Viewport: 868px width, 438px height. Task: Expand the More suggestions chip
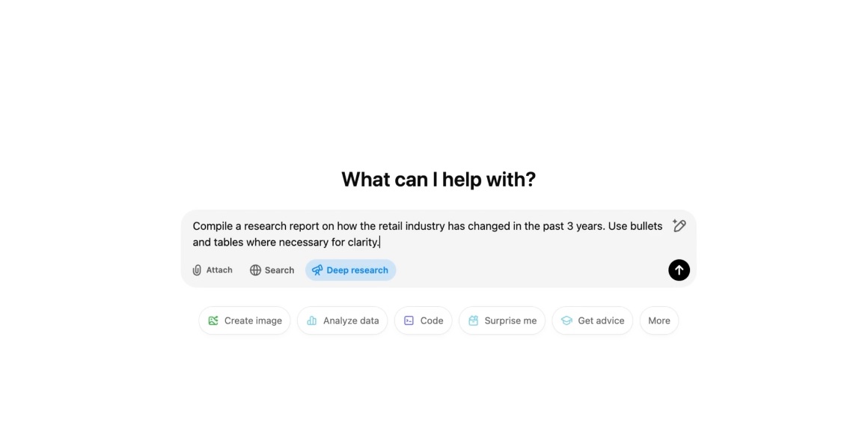pyautogui.click(x=658, y=320)
